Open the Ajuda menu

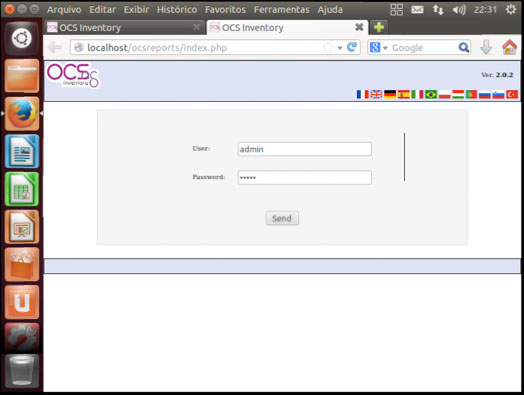point(330,10)
